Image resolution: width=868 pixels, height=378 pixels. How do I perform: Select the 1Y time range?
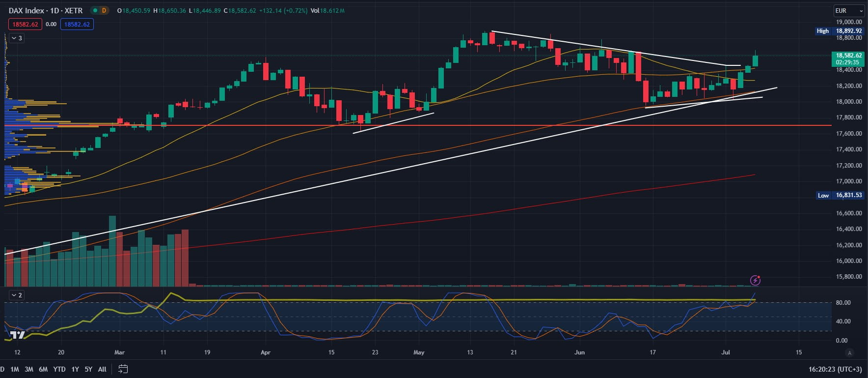(x=75, y=369)
